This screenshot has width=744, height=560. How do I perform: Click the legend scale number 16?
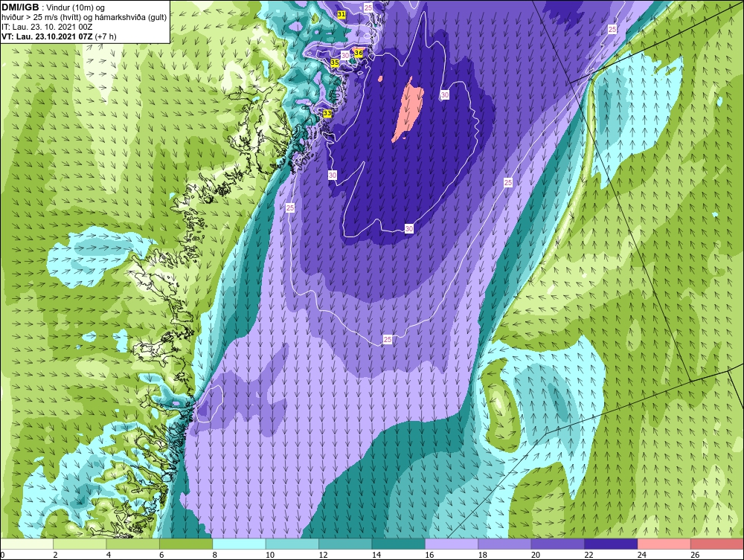(x=429, y=555)
